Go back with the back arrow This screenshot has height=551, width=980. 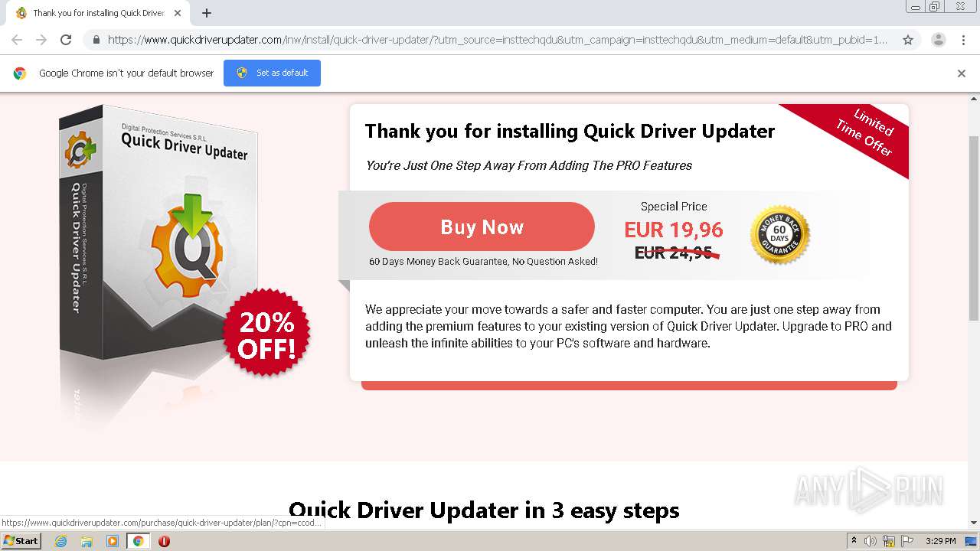coord(17,40)
